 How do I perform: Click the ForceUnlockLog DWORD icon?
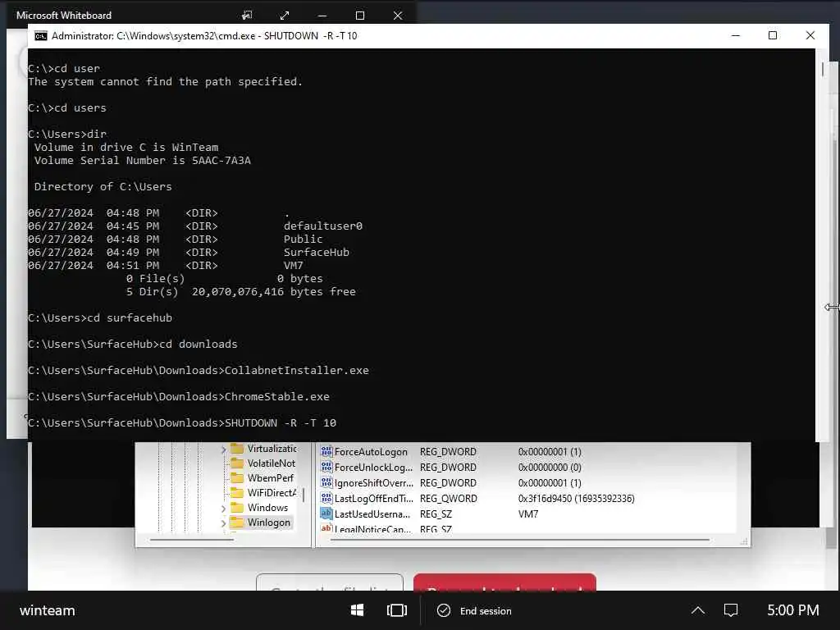(x=326, y=467)
